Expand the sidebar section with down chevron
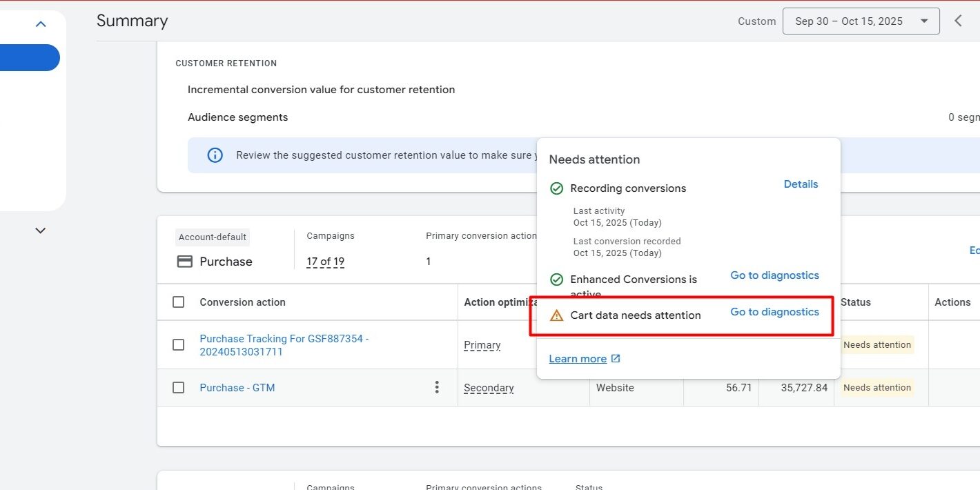Image resolution: width=980 pixels, height=490 pixels. point(41,231)
